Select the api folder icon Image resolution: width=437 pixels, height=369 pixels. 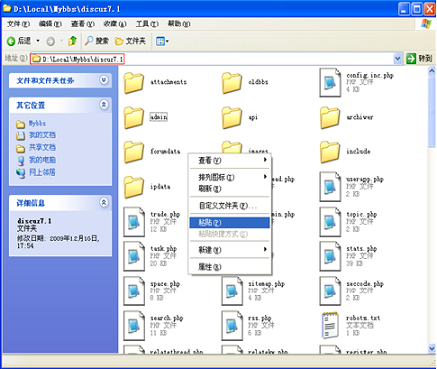[x=232, y=118]
